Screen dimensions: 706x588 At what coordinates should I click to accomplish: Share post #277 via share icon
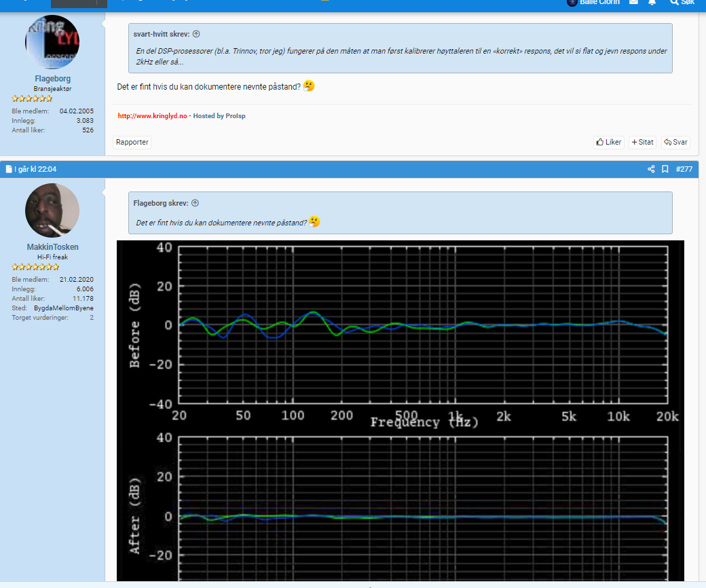click(x=651, y=169)
